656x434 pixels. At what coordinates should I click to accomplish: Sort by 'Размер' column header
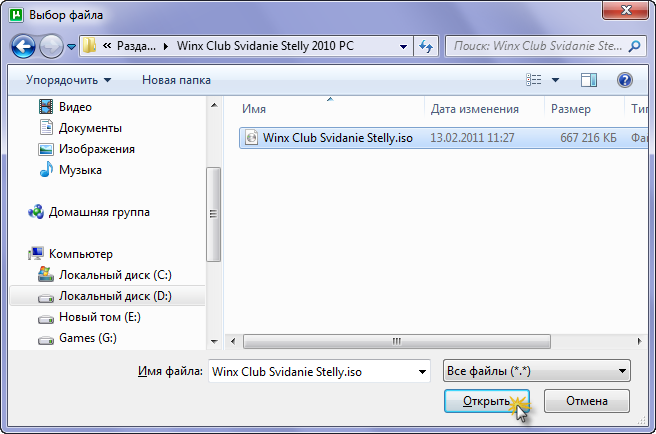[571, 109]
